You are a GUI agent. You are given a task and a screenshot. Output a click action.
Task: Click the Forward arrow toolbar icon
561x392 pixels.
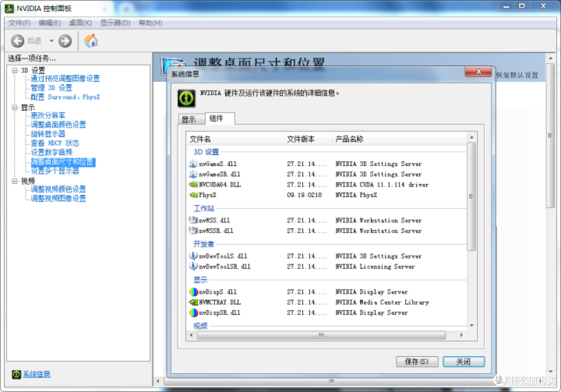pyautogui.click(x=65, y=41)
